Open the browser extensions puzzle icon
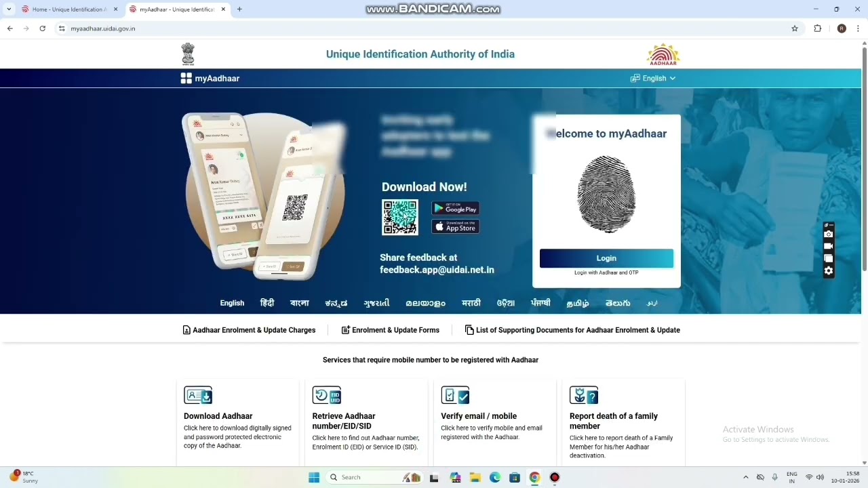Image resolution: width=868 pixels, height=488 pixels. point(817,28)
